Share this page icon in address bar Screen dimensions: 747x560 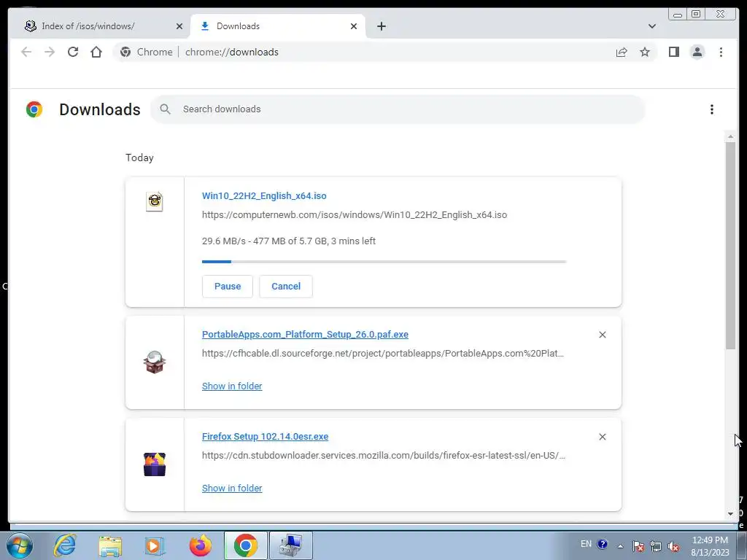pos(622,52)
